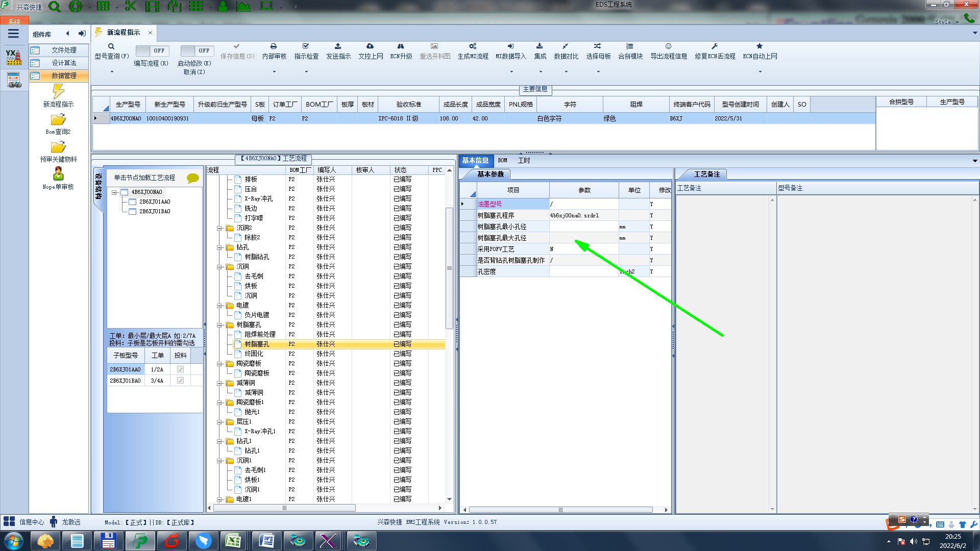Open the dropdown arrow under MI数据导入
Image resolution: width=980 pixels, height=551 pixels.
(x=511, y=71)
